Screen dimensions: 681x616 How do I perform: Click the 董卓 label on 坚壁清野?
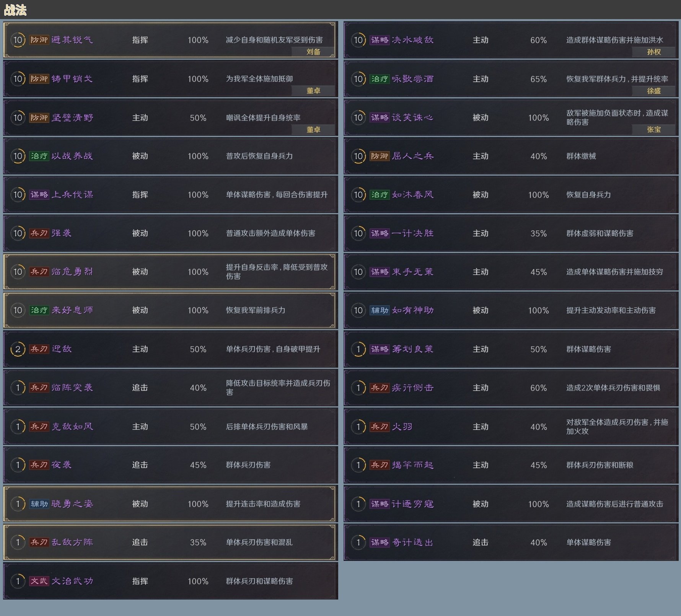[x=313, y=130]
